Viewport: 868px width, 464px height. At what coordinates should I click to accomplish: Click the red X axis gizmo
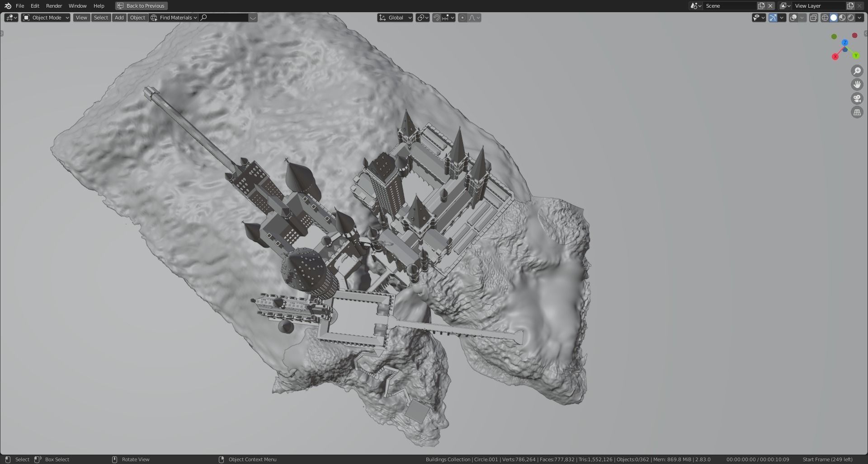(x=835, y=56)
